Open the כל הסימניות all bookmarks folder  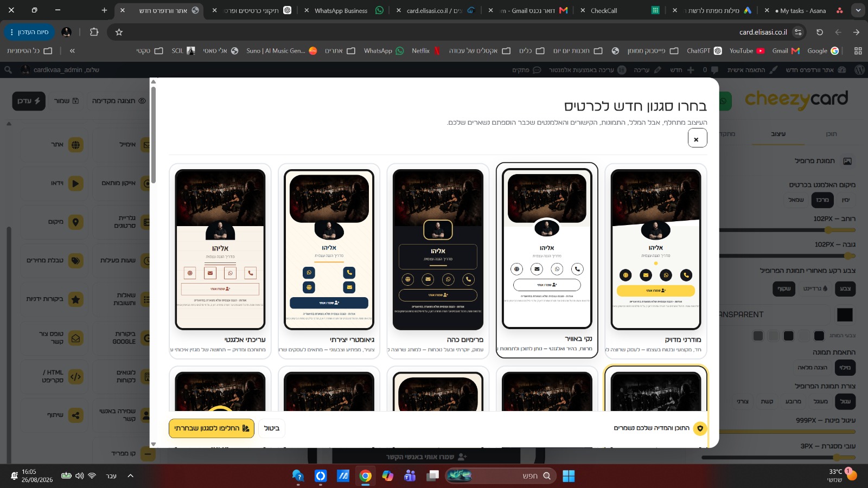[30, 51]
